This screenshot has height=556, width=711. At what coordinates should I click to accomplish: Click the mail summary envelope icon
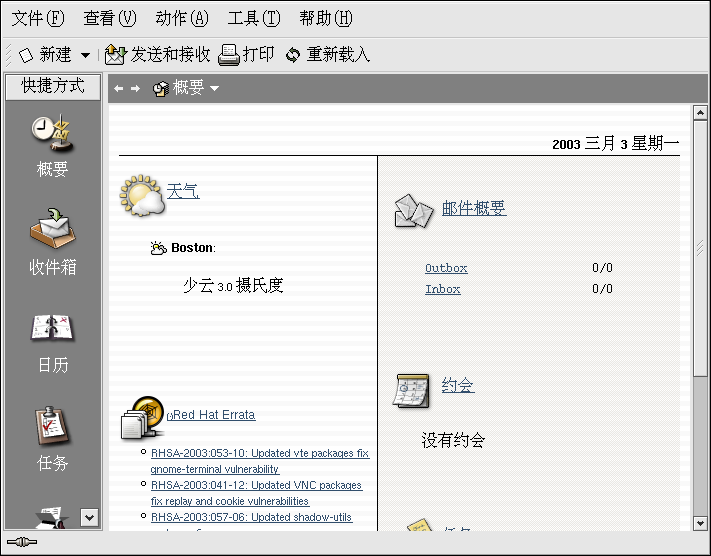(412, 210)
